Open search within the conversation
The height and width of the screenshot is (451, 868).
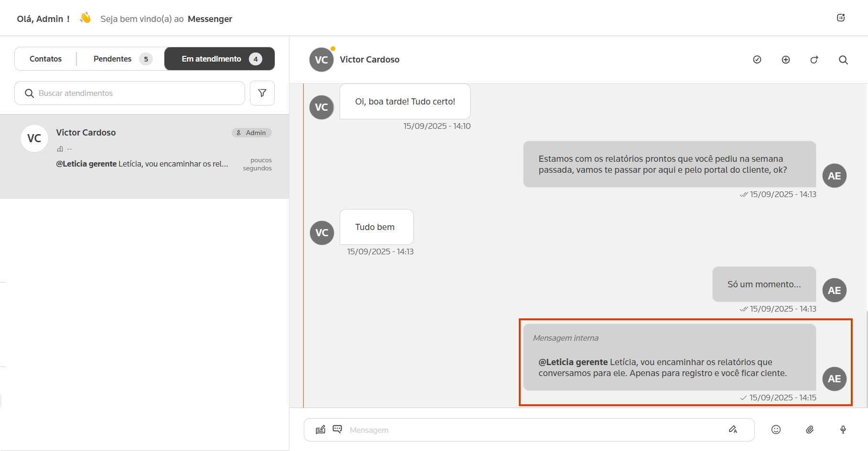coord(843,60)
